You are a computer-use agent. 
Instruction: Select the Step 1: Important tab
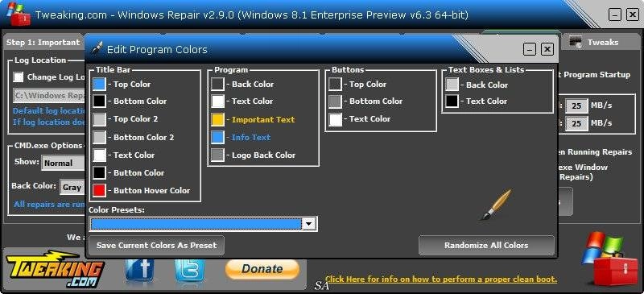(43, 42)
